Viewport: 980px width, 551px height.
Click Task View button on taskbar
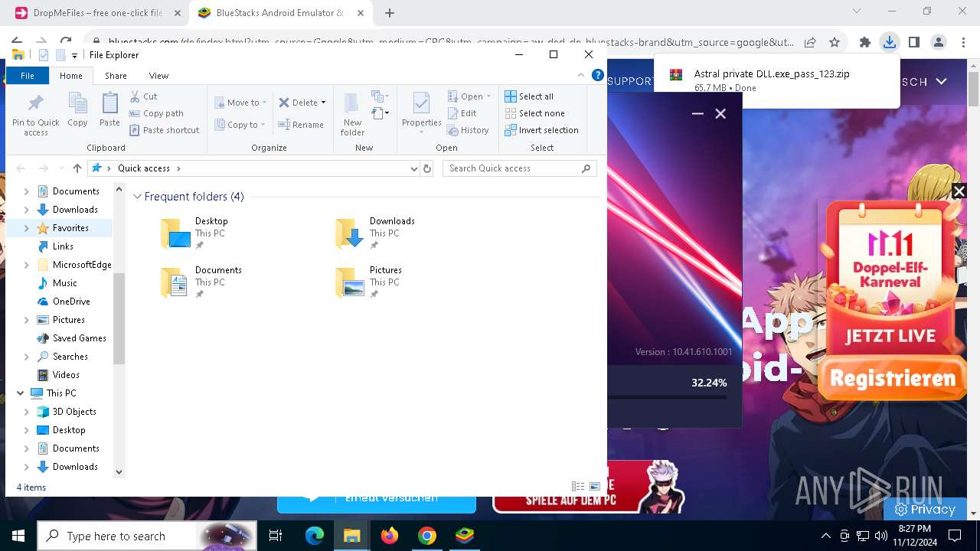click(x=276, y=536)
